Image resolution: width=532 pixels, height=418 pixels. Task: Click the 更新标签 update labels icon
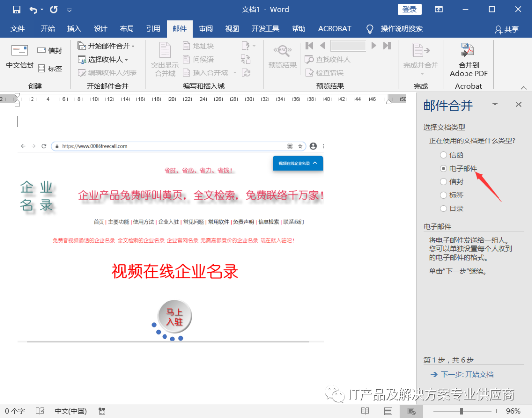click(x=246, y=72)
